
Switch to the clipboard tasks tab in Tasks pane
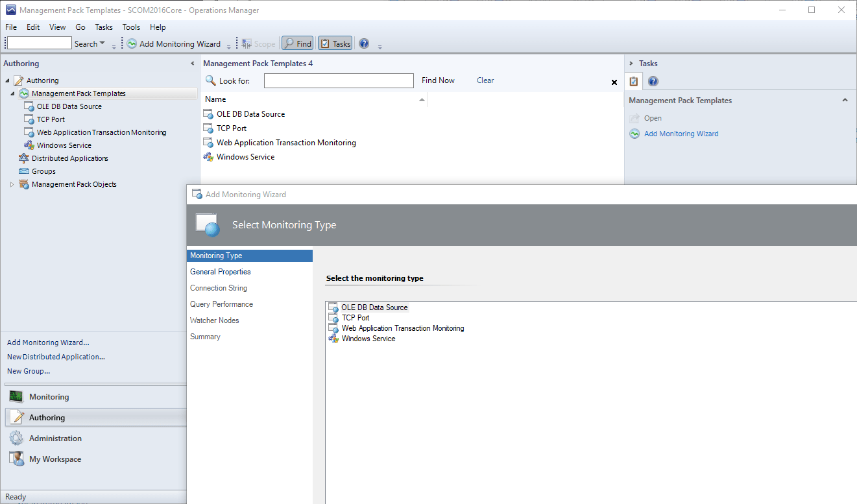tap(634, 81)
